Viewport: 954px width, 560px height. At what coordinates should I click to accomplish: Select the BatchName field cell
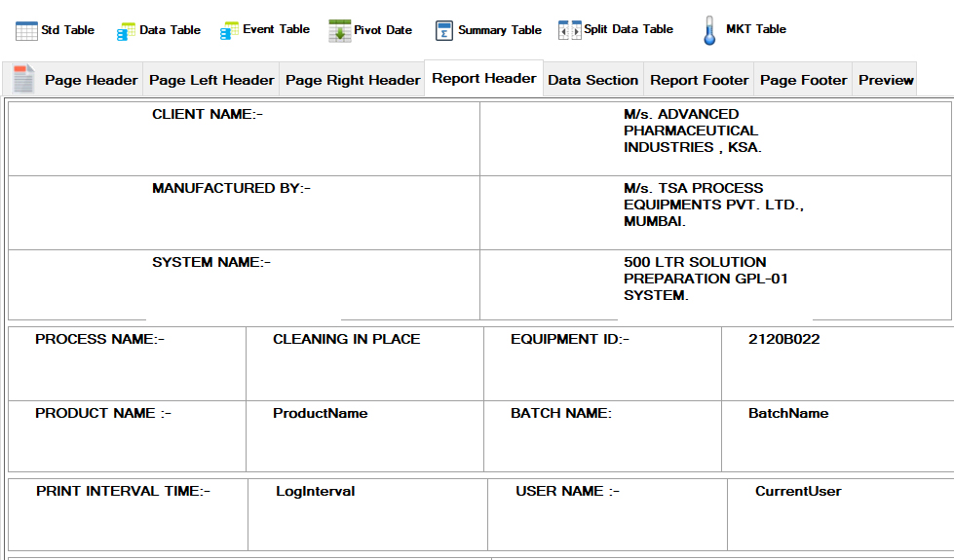pyautogui.click(x=838, y=436)
